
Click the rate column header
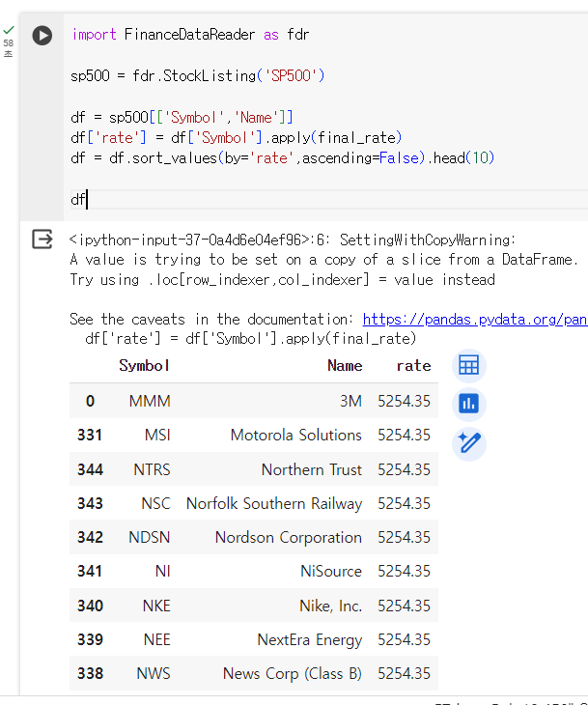point(413,366)
